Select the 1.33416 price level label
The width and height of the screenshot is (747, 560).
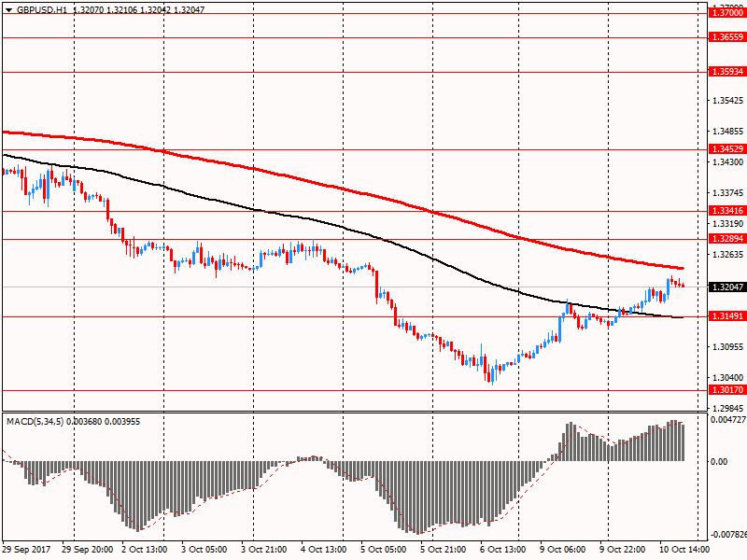727,211
